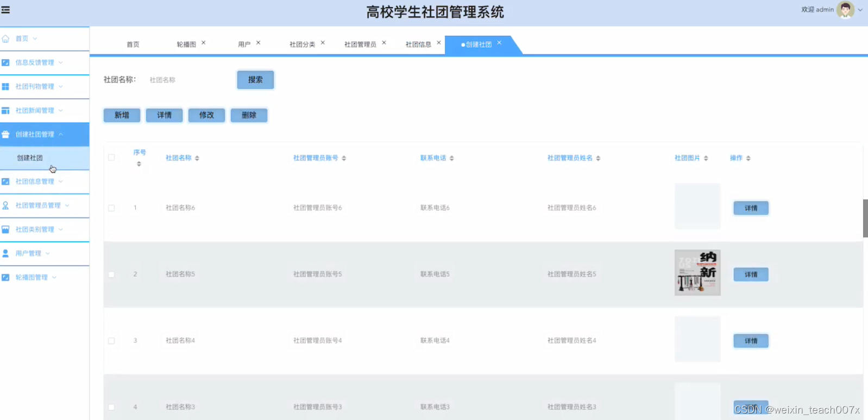Sort by 社团管理员账号 column arrows
This screenshot has width=868, height=420.
(x=344, y=158)
